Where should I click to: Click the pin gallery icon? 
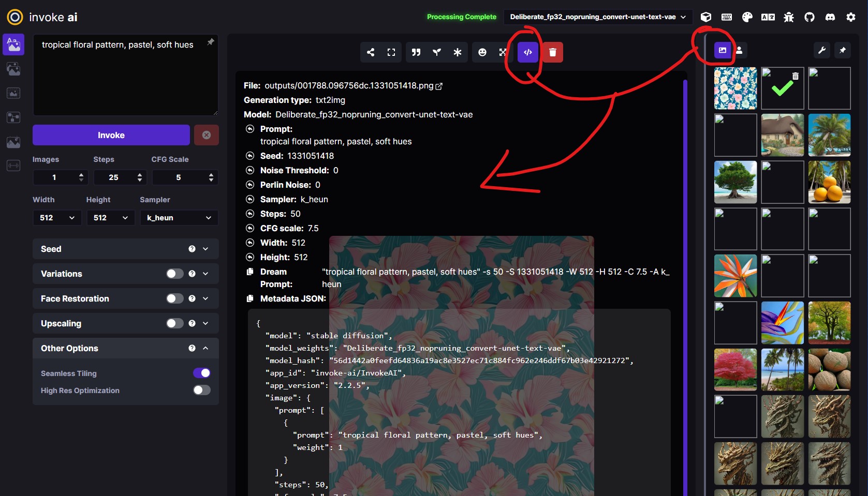pos(842,50)
